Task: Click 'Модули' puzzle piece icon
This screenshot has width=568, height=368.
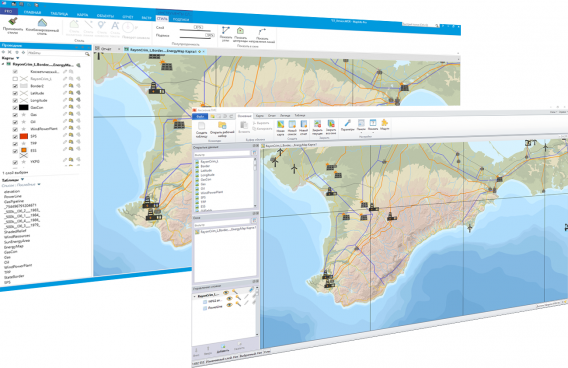Action: (385, 123)
